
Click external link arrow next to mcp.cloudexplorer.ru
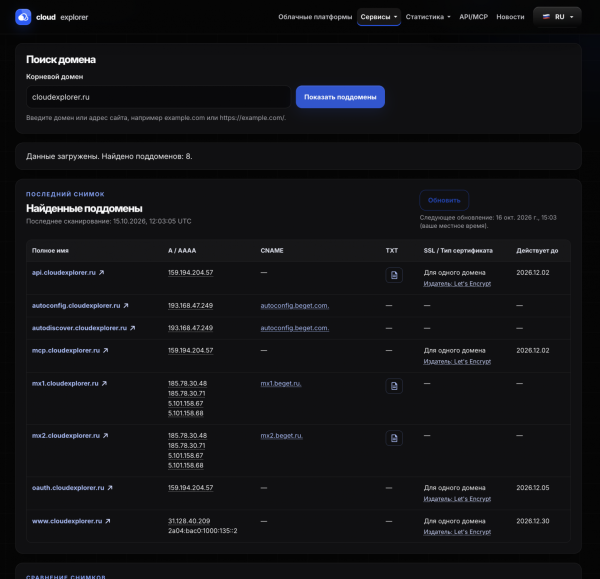[x=106, y=350]
